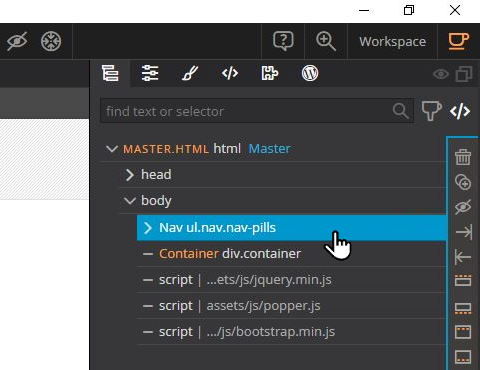
Task: Click the search magnifier in the find field
Action: tap(400, 111)
